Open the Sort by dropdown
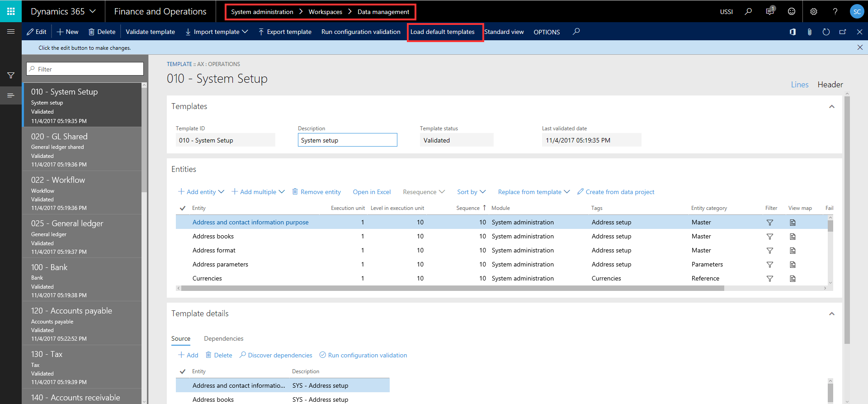Image resolution: width=868 pixels, height=404 pixels. point(471,192)
